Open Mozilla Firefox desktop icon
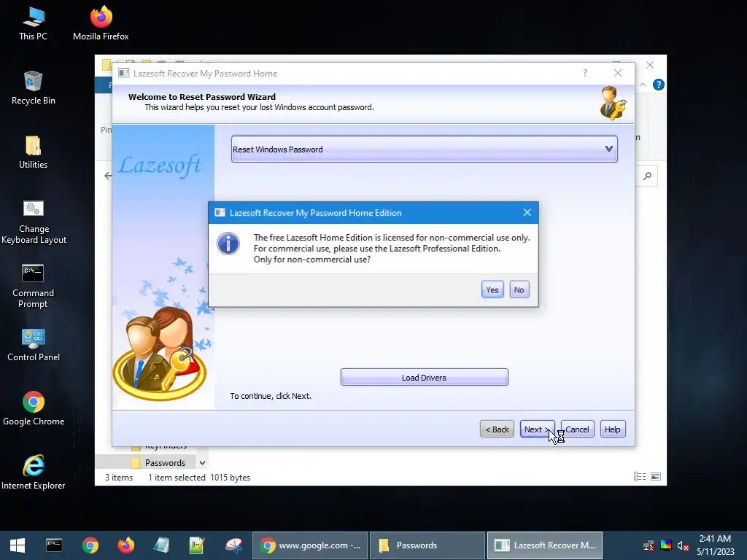This screenshot has width=747, height=560. point(101,24)
